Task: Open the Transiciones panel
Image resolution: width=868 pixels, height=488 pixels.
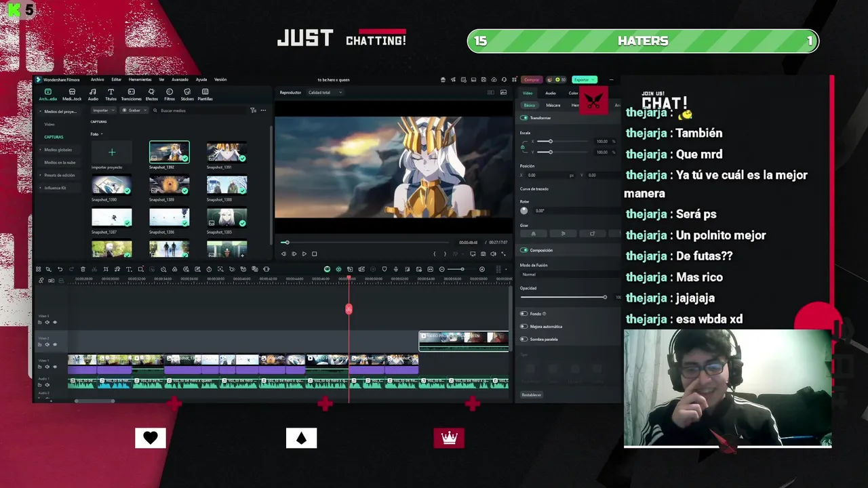Action: pyautogui.click(x=131, y=95)
